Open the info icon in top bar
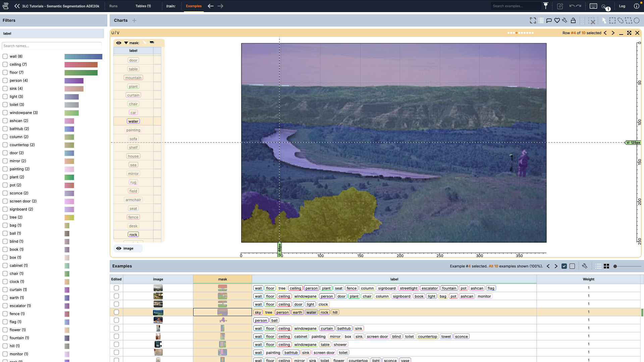 pyautogui.click(x=636, y=6)
